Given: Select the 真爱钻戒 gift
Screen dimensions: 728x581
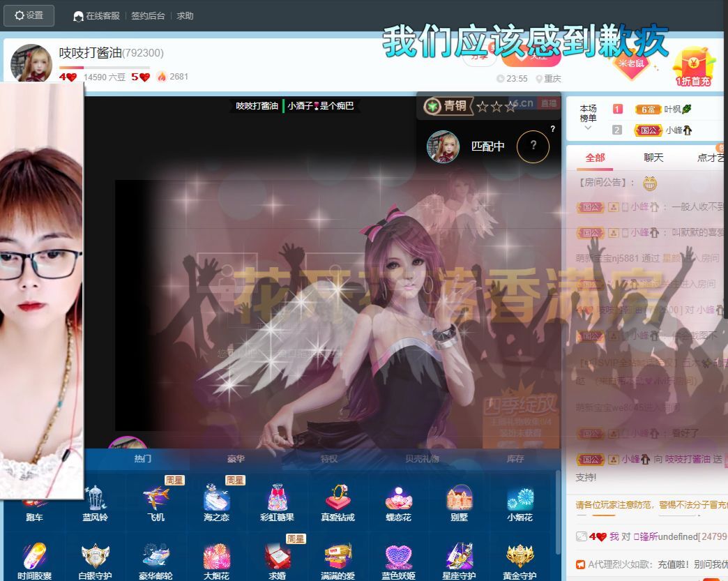Looking at the screenshot, I should point(338,503).
